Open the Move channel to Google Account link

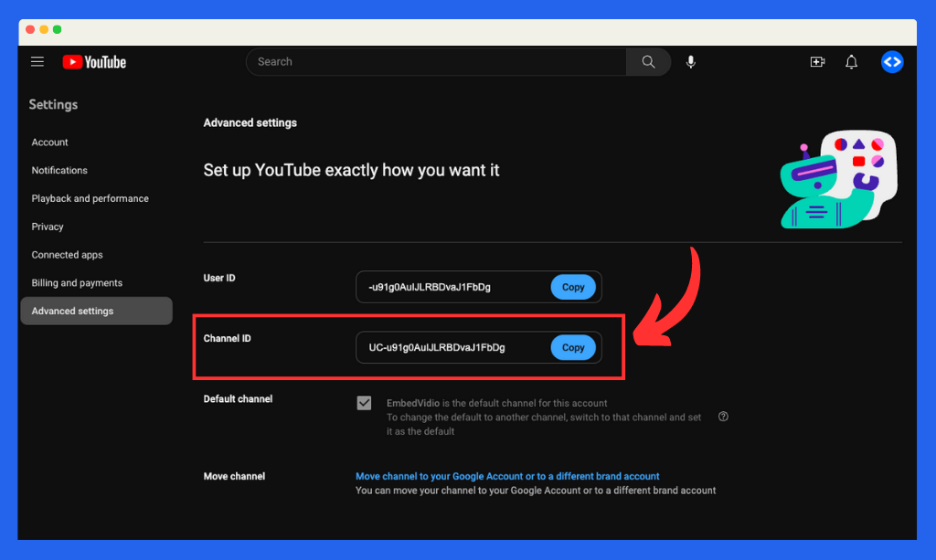[x=506, y=476]
